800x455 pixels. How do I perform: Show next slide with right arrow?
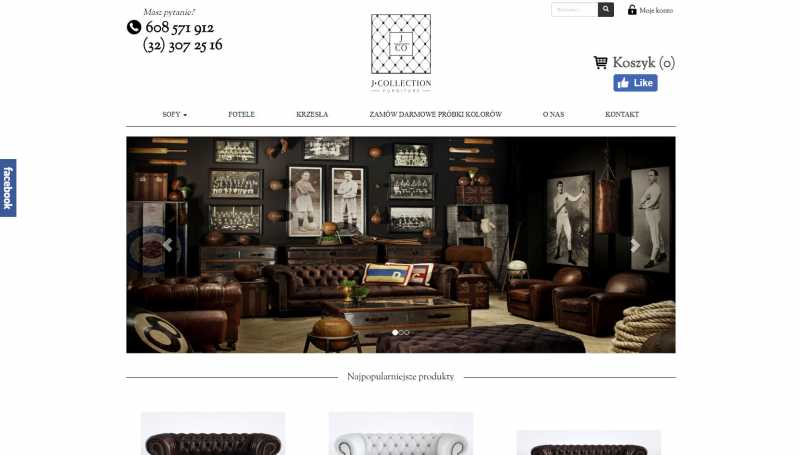pos(635,245)
